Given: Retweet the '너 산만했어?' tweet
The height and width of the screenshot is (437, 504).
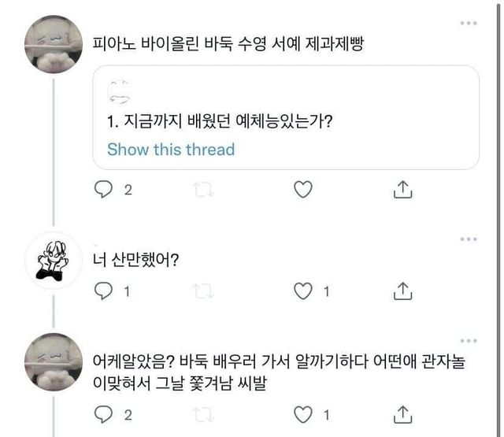Looking at the screenshot, I should [203, 291].
